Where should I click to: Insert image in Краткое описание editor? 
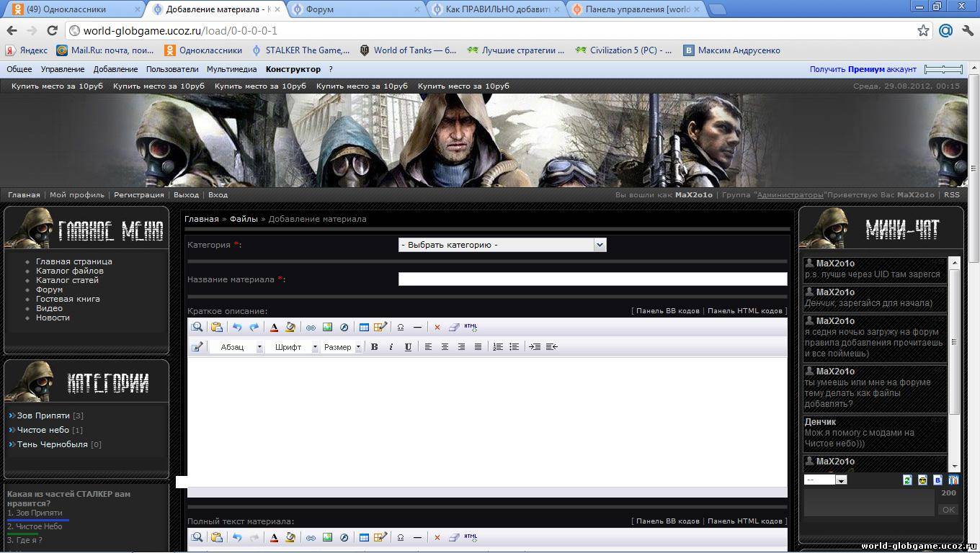click(327, 327)
